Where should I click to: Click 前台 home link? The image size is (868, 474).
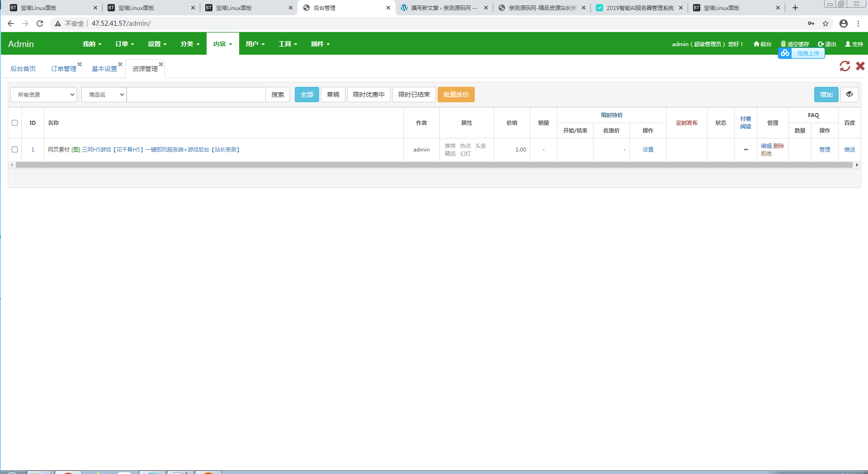click(x=762, y=44)
